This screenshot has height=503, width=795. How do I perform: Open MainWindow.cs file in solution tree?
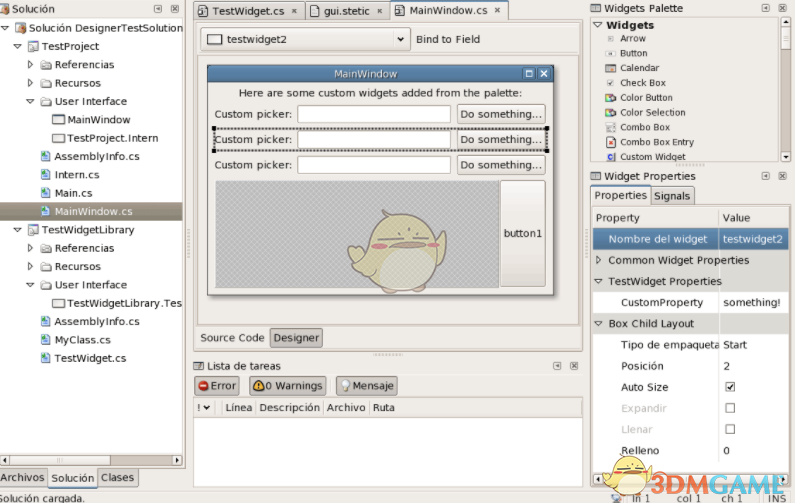click(92, 211)
